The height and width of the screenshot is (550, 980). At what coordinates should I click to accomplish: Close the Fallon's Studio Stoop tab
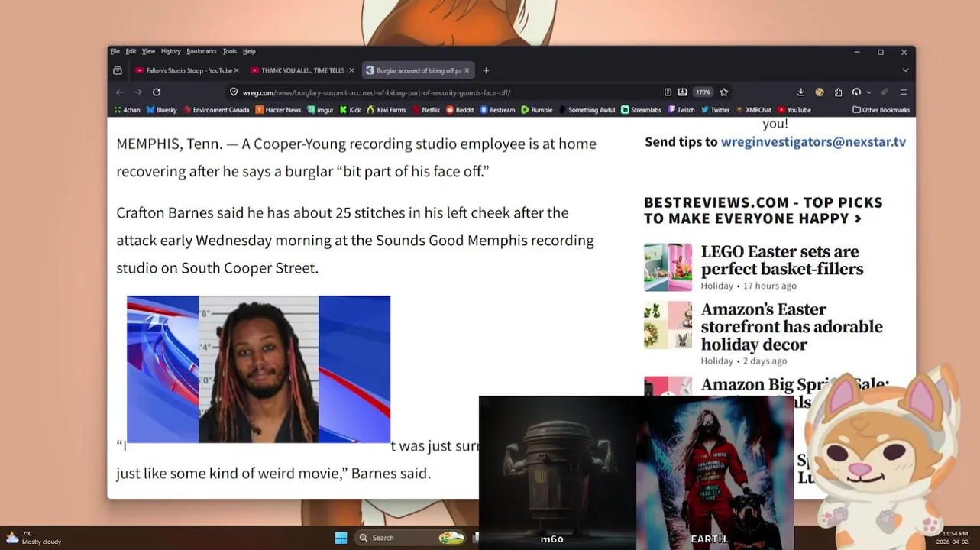pyautogui.click(x=236, y=70)
